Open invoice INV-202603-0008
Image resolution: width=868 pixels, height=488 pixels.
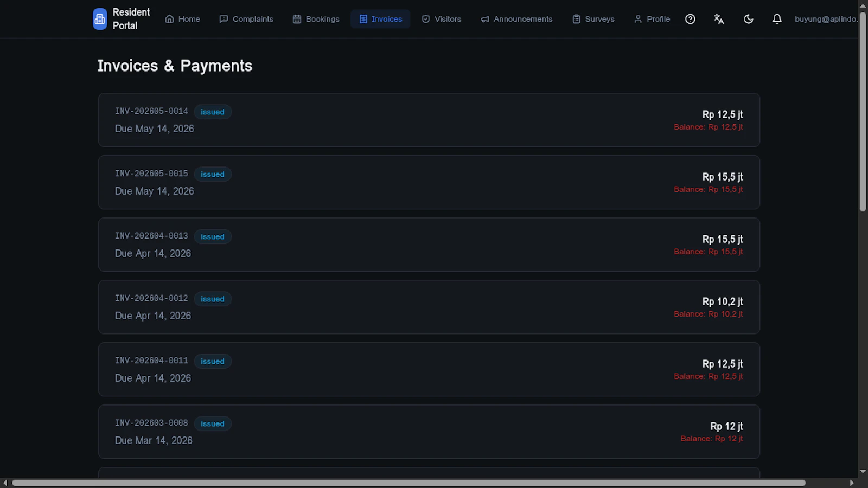(x=429, y=432)
